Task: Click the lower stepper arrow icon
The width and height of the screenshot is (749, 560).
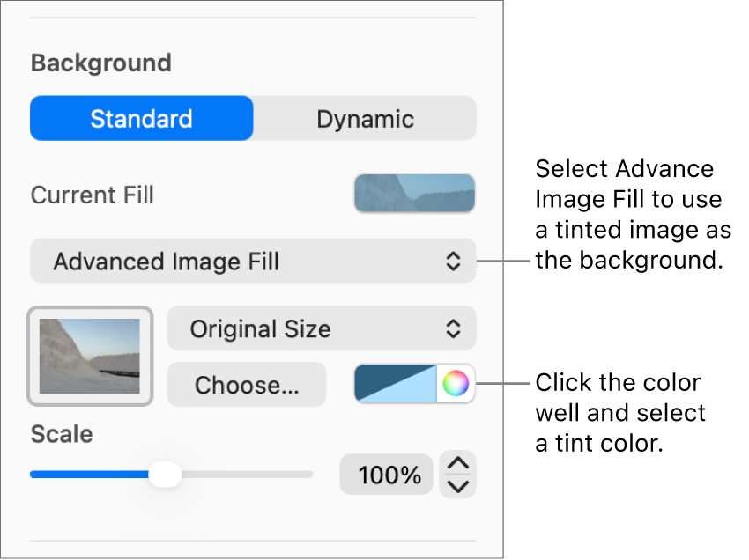Action: [x=456, y=484]
